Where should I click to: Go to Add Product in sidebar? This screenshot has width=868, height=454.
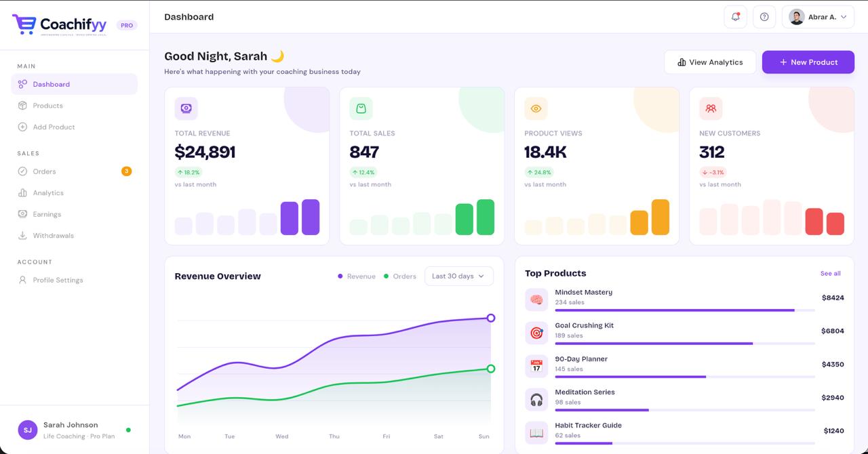pyautogui.click(x=75, y=127)
